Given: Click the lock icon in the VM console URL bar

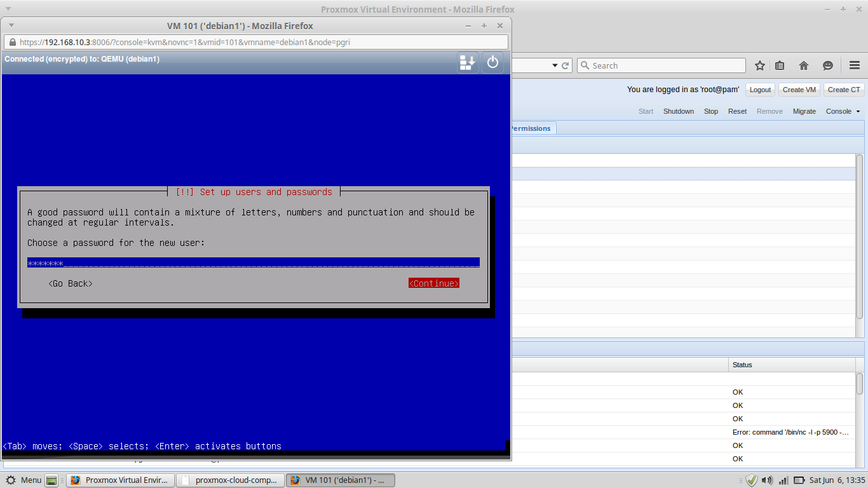Looking at the screenshot, I should point(12,42).
